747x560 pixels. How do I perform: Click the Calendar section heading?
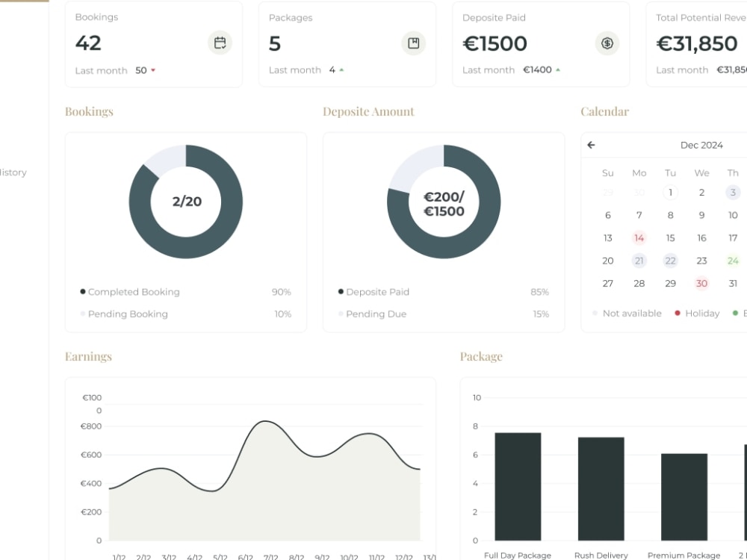coord(604,111)
